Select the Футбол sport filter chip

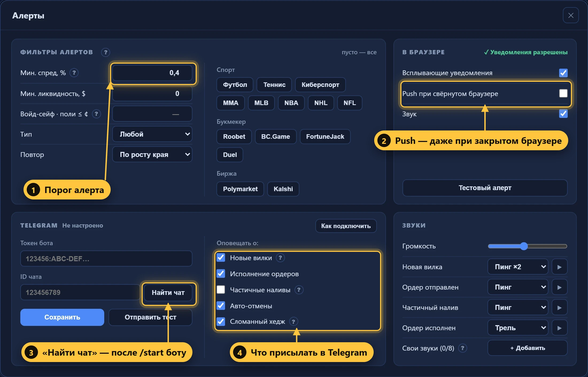pos(235,85)
